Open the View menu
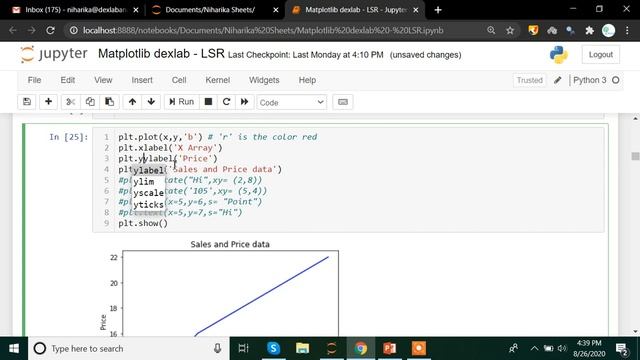Image resolution: width=640 pixels, height=360 pixels. pos(103,80)
